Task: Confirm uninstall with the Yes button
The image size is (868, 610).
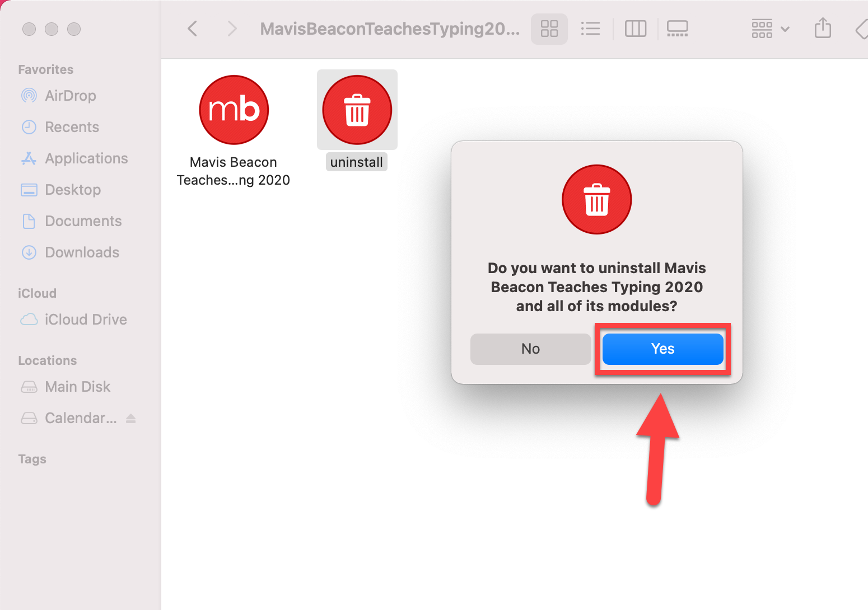Action: [662, 349]
